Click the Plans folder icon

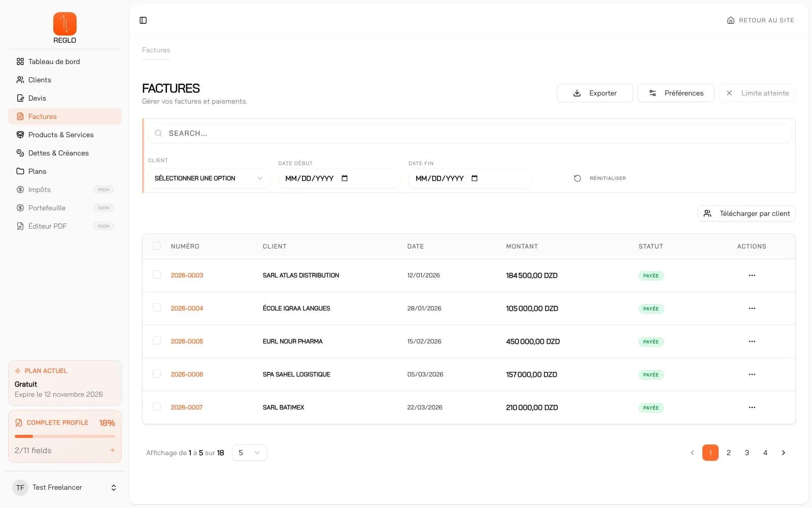click(20, 171)
